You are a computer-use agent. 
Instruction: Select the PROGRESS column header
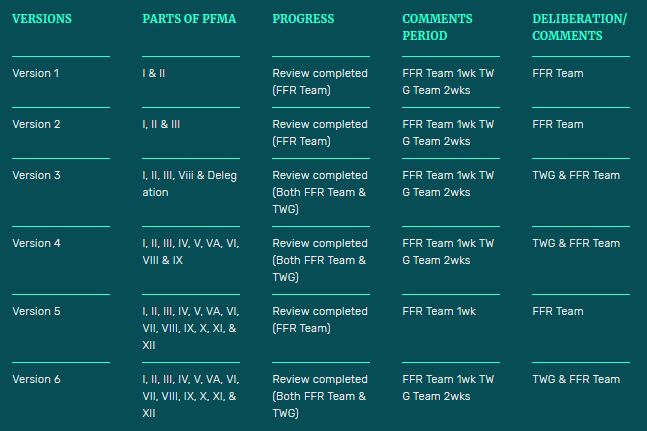coord(303,19)
